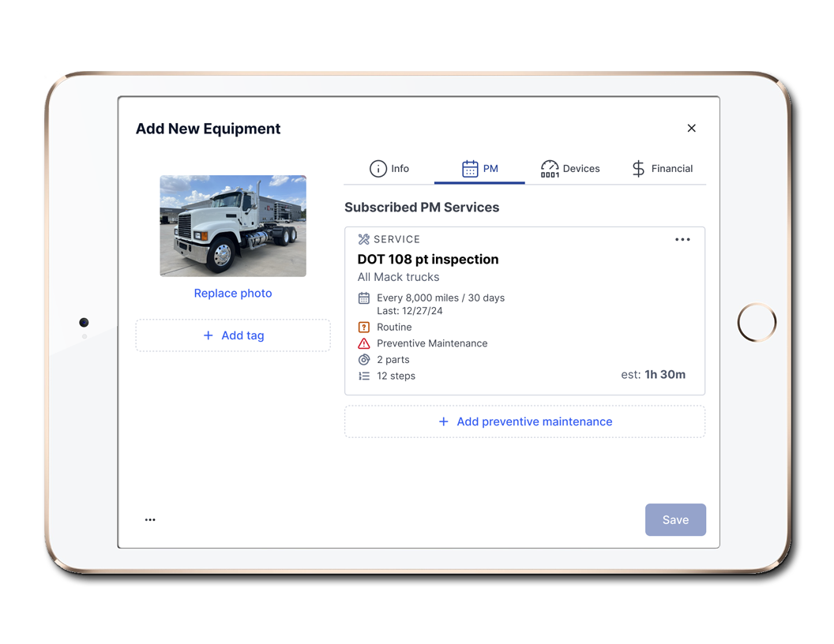Expand the DOT 108 pt inspection card options
The width and height of the screenshot is (834, 644).
click(x=682, y=239)
